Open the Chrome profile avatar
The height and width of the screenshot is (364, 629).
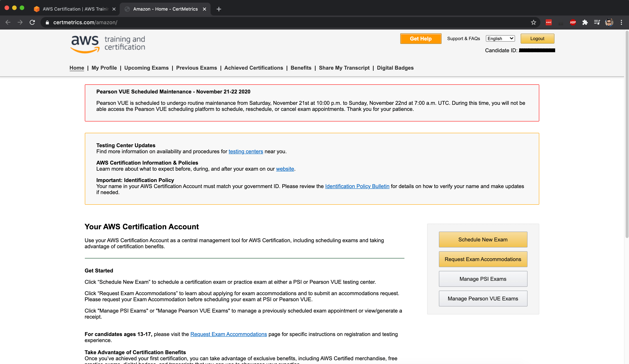tap(609, 23)
